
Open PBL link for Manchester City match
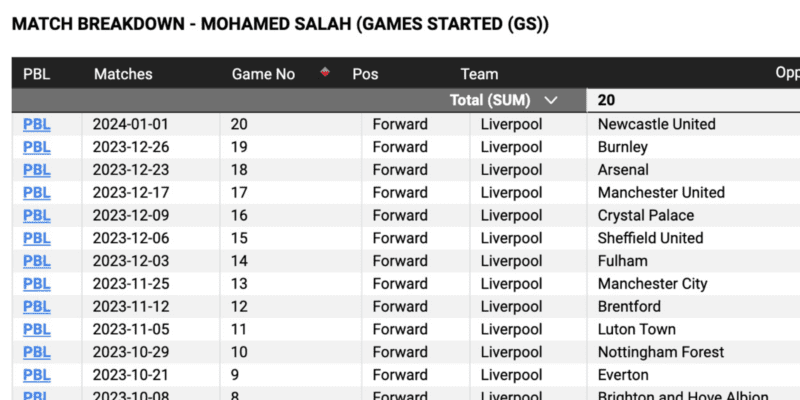click(x=36, y=284)
